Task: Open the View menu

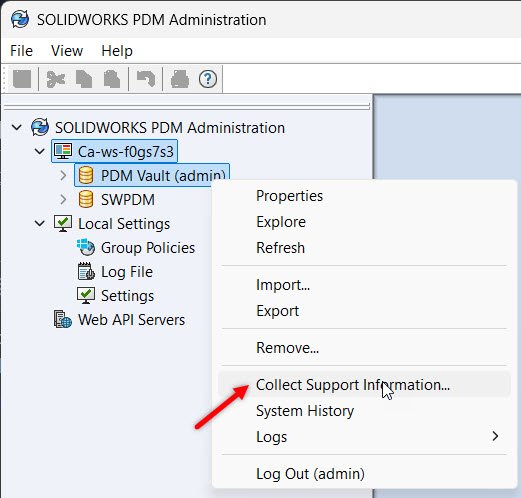Action: coord(67,51)
